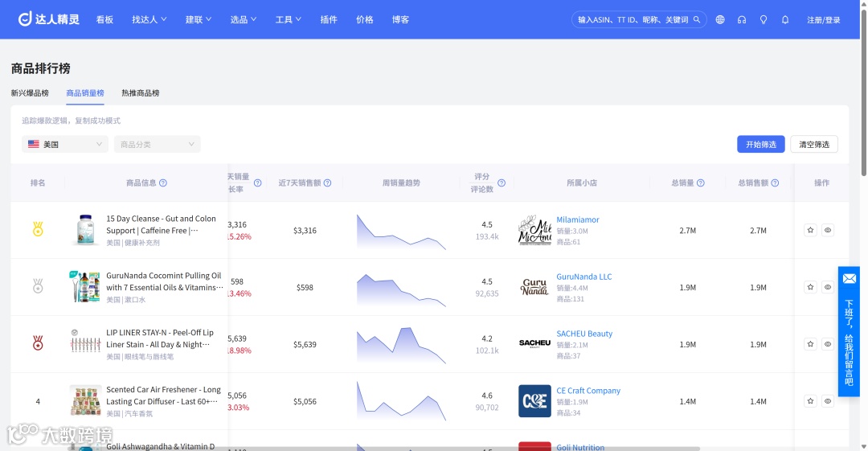Screen dimensions: 868x451
Task: Click the ASIN search input field
Action: click(x=633, y=19)
